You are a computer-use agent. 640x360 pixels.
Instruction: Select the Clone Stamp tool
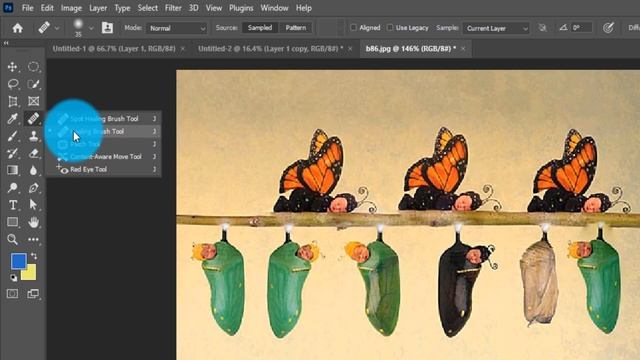tap(33, 136)
